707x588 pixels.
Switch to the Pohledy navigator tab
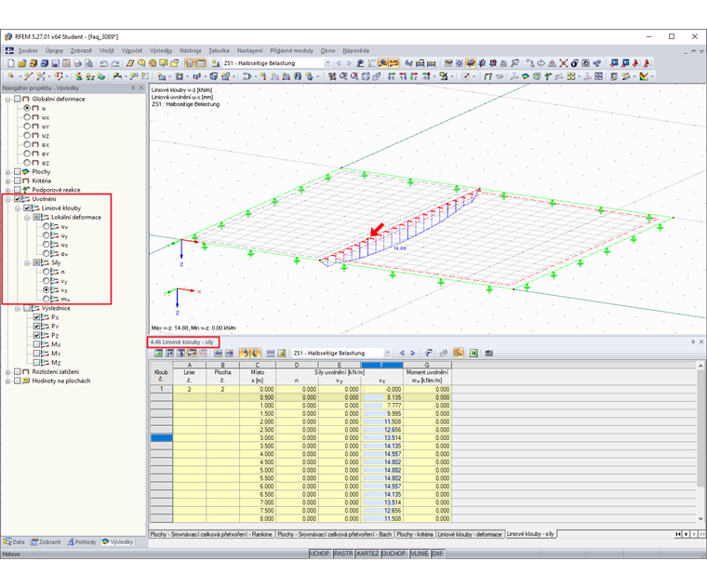coord(82,542)
